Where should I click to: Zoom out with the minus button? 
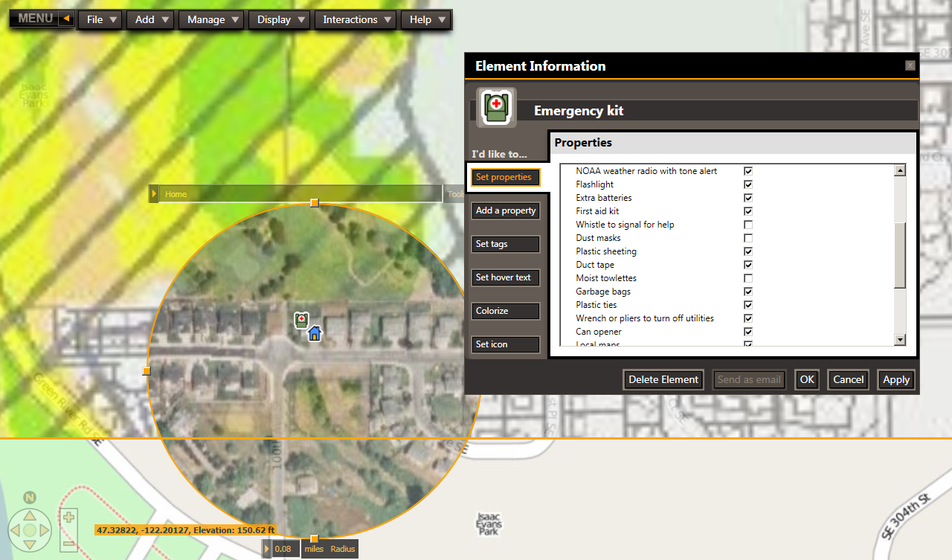68,544
